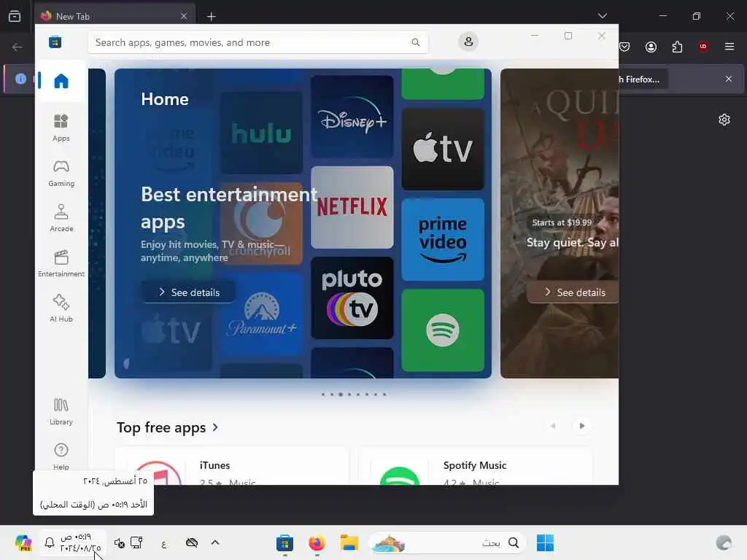The image size is (747, 560).
Task: Open Firefox application hamburger menu
Action: (729, 47)
